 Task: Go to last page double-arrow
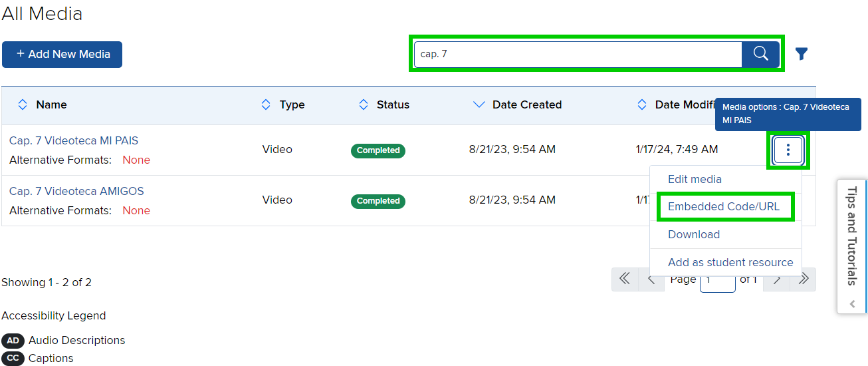tap(803, 279)
